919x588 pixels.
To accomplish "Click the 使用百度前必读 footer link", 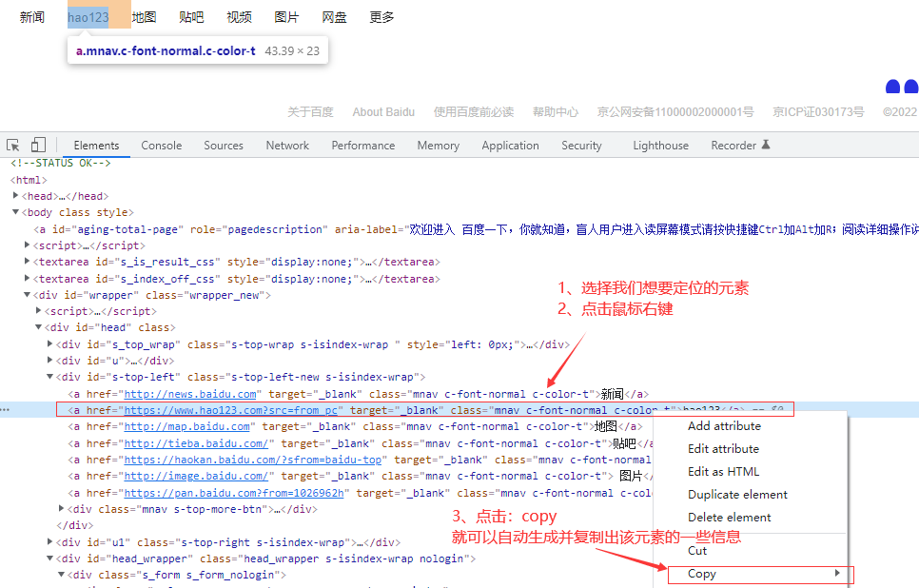I will pyautogui.click(x=474, y=112).
